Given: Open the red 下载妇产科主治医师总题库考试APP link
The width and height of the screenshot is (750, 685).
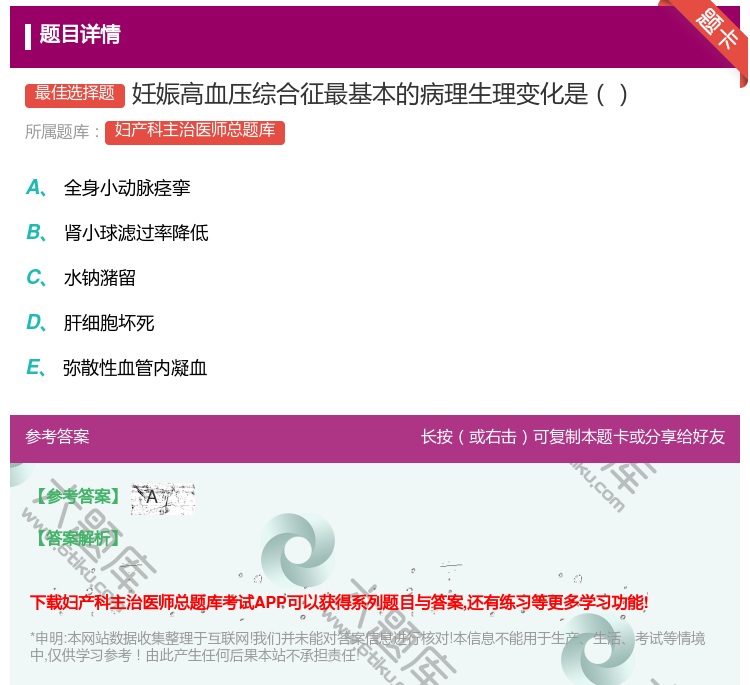Looking at the screenshot, I should click(x=339, y=602).
